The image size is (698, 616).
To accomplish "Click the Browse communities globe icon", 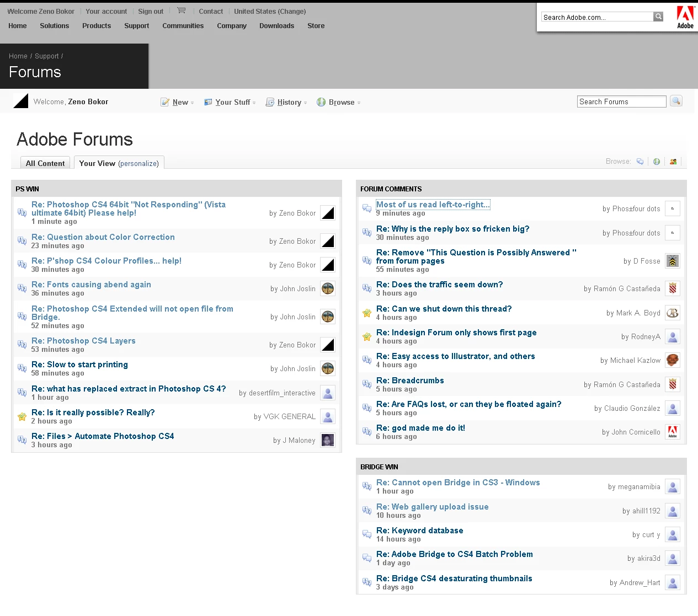I will (x=657, y=162).
